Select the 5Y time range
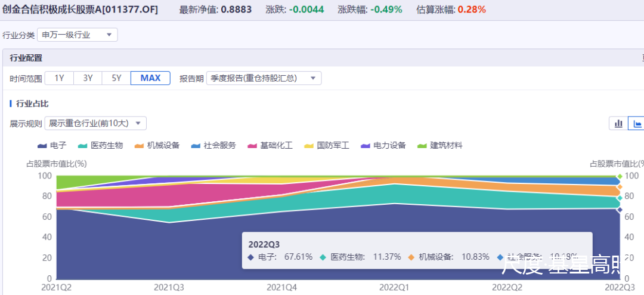 [x=117, y=78]
